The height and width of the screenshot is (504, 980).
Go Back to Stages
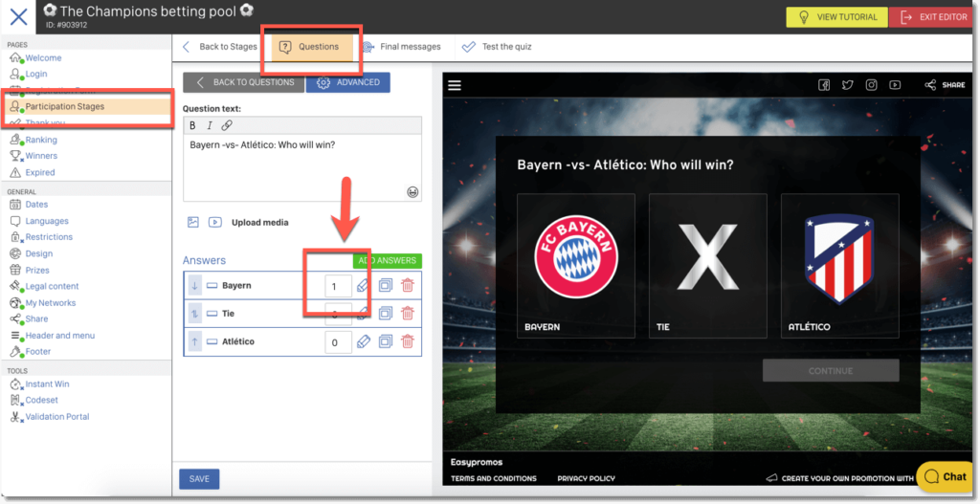(x=219, y=47)
